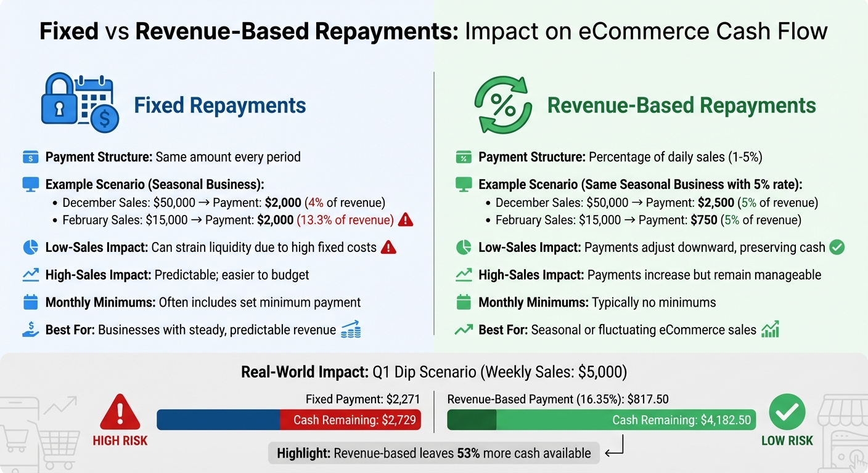Click the Fixed Payment Structure dollar icon
The width and height of the screenshot is (868, 473).
tap(30, 157)
